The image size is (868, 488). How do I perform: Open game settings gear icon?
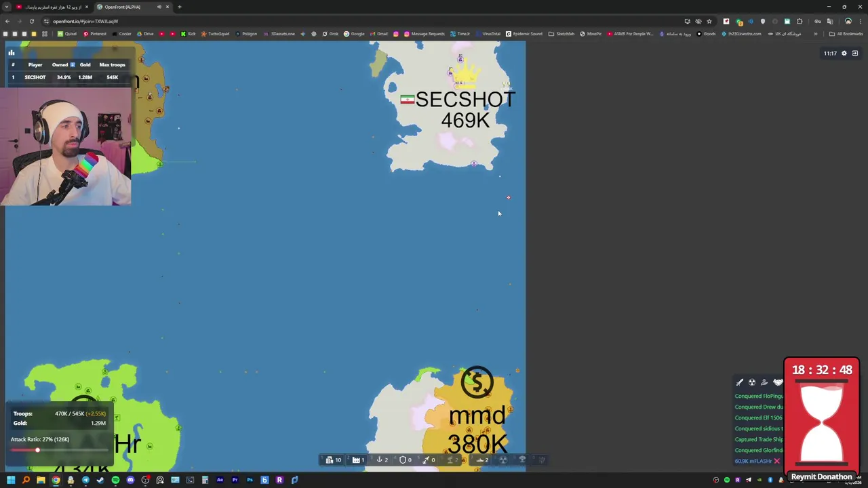click(844, 53)
